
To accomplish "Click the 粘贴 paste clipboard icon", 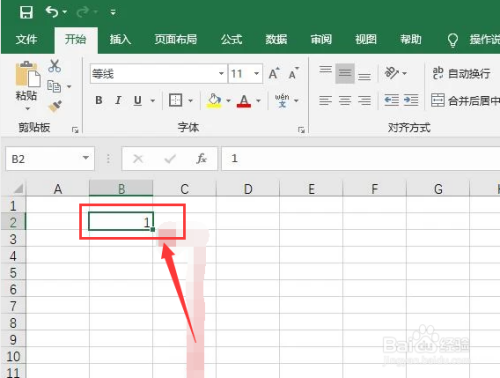I will coord(28,74).
